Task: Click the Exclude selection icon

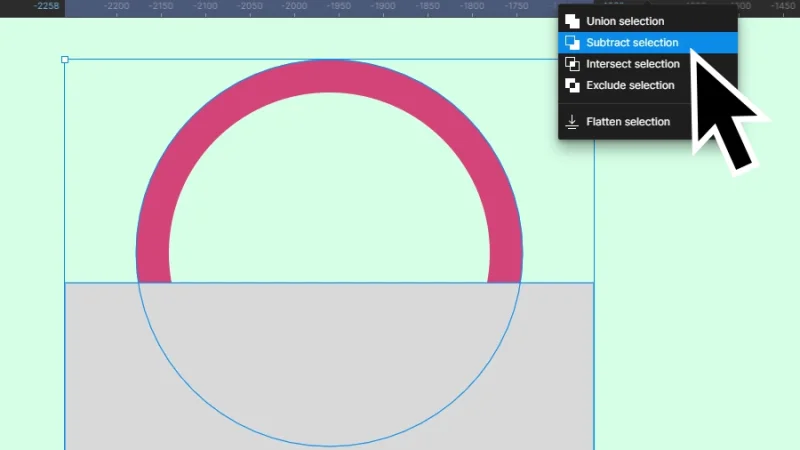Action: pos(572,85)
